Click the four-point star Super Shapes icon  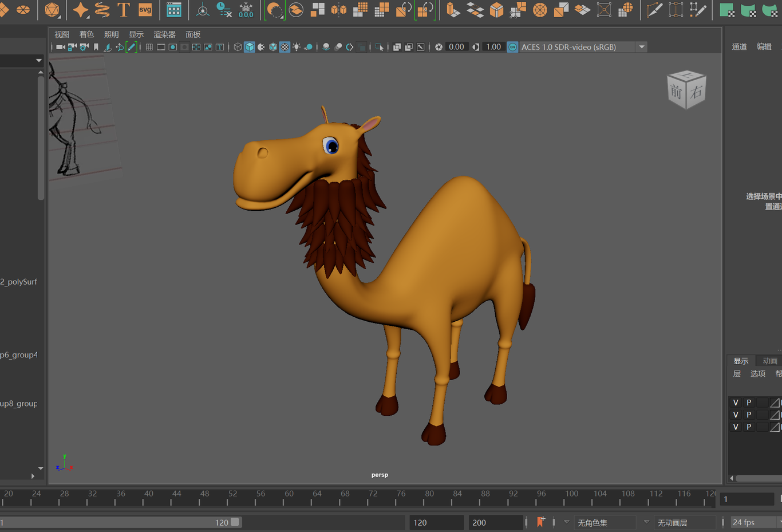(81, 10)
